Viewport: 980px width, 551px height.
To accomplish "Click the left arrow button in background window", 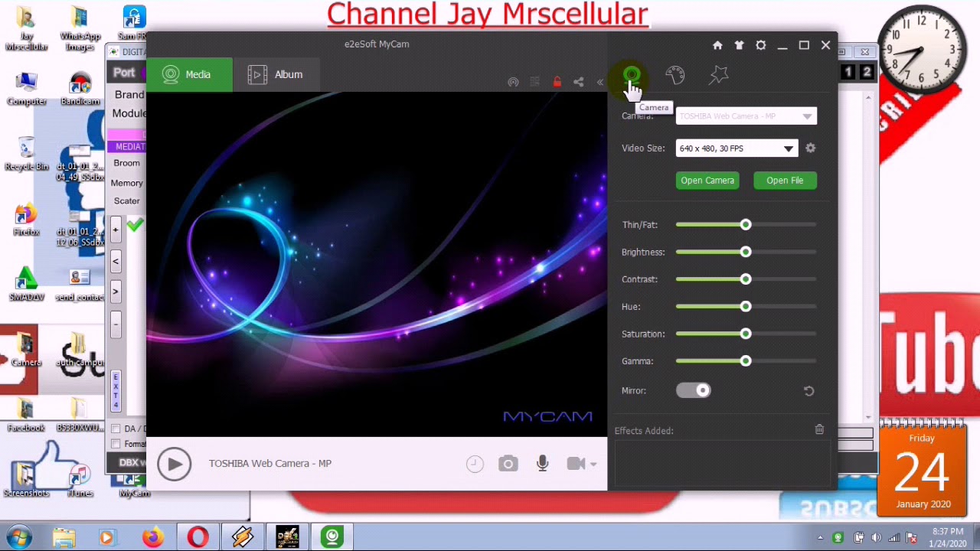I will [x=116, y=262].
